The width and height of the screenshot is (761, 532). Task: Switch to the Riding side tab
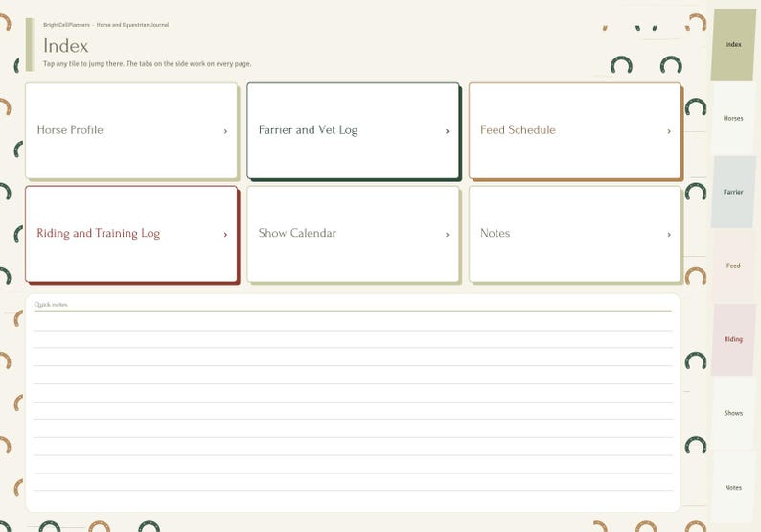tap(733, 339)
